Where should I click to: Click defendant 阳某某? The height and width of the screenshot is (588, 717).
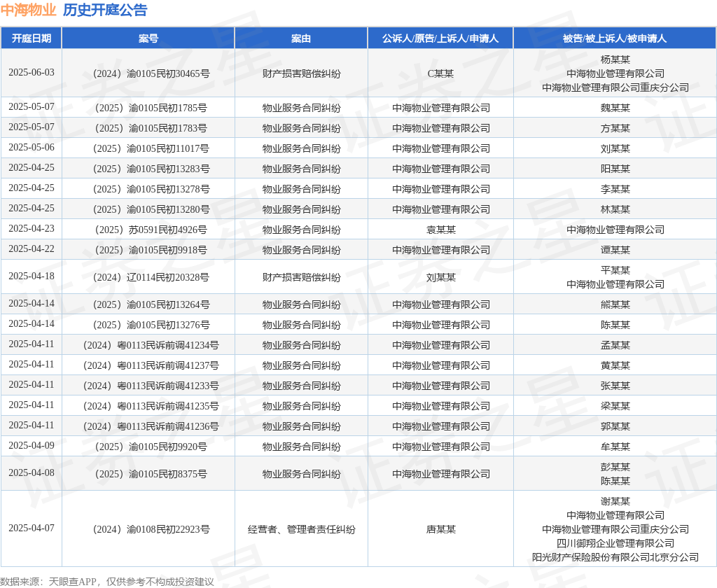[615, 169]
